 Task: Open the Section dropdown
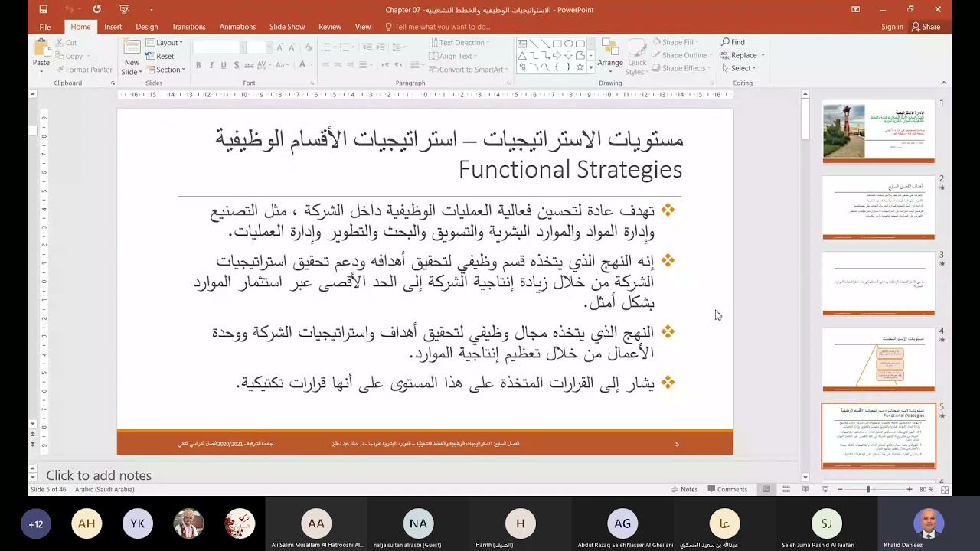coord(166,70)
